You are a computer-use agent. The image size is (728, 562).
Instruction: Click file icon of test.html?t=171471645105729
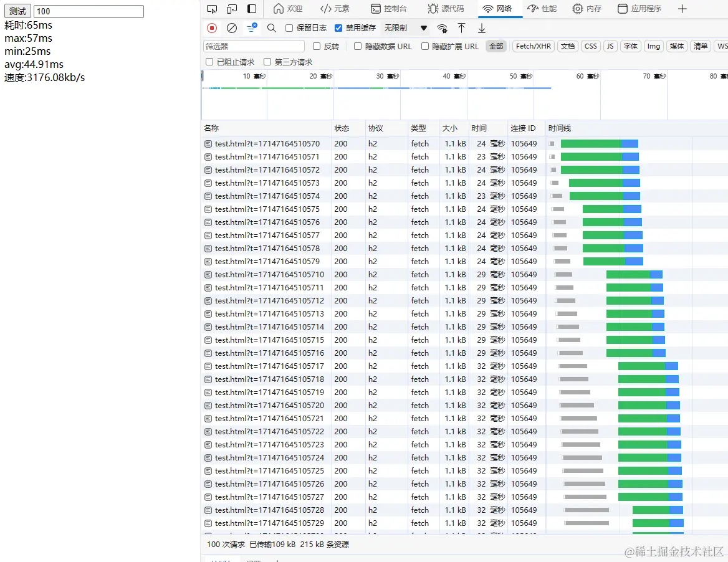click(x=208, y=523)
